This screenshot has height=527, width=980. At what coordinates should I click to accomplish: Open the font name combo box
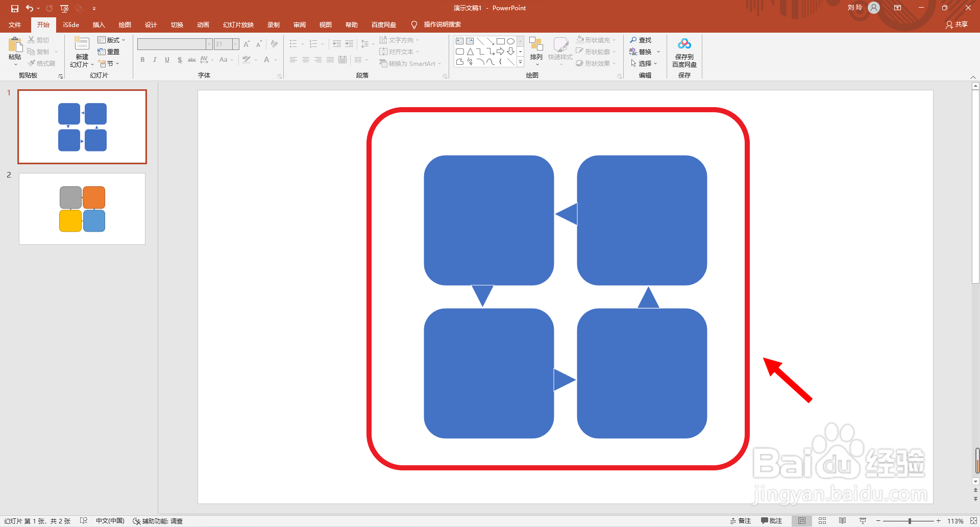click(x=175, y=44)
